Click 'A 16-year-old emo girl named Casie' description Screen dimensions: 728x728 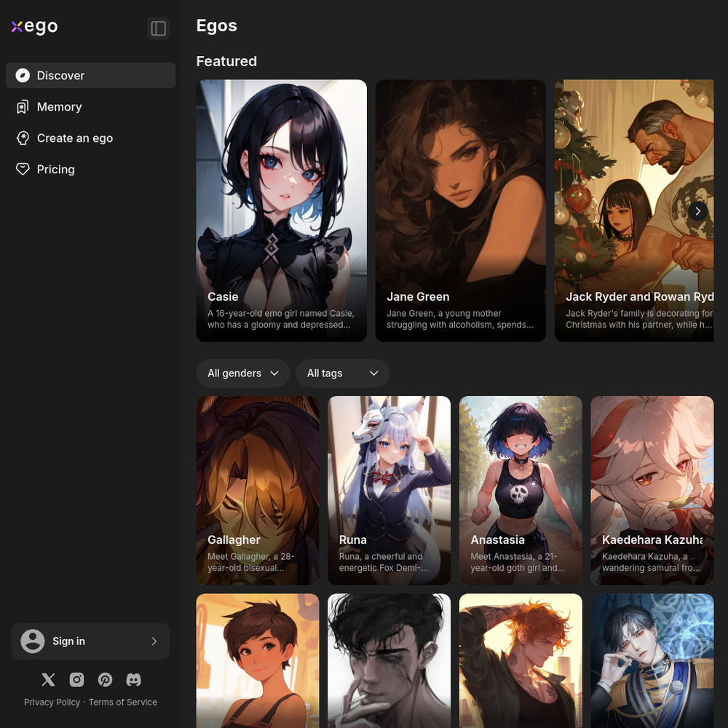281,319
